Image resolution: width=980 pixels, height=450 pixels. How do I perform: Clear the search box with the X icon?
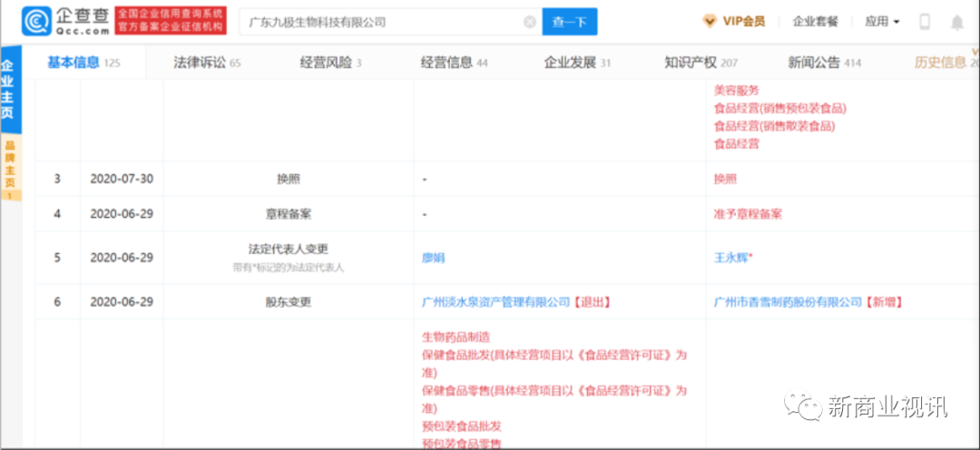[x=529, y=22]
